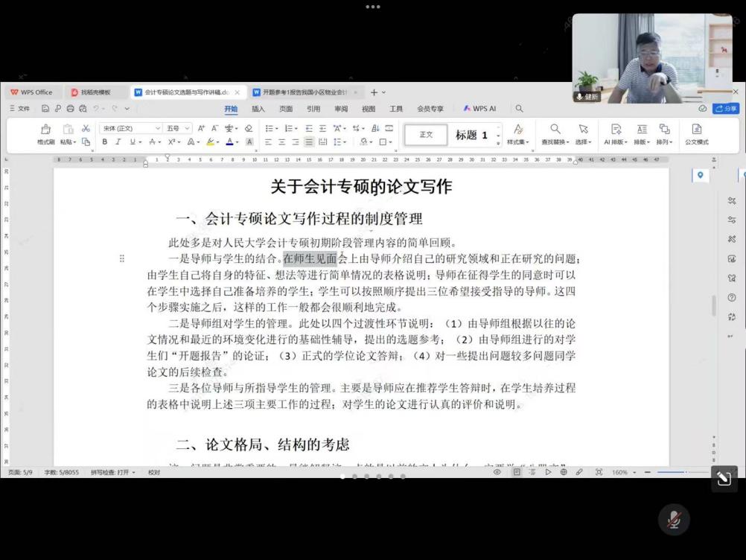Switch to the 开题参考1报告 document tab

(x=304, y=92)
